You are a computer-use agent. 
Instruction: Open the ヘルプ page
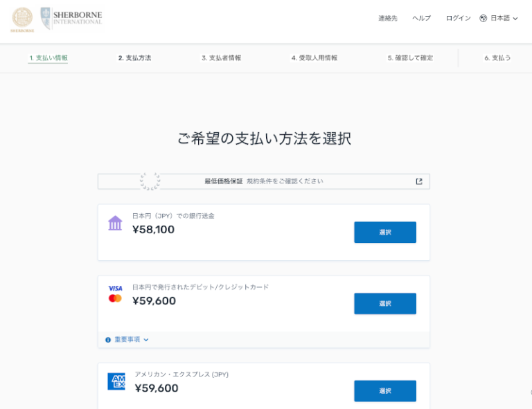[x=421, y=19]
